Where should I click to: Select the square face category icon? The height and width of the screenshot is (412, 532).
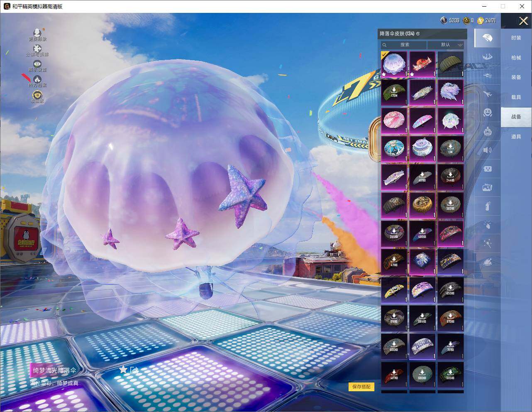pos(487,169)
